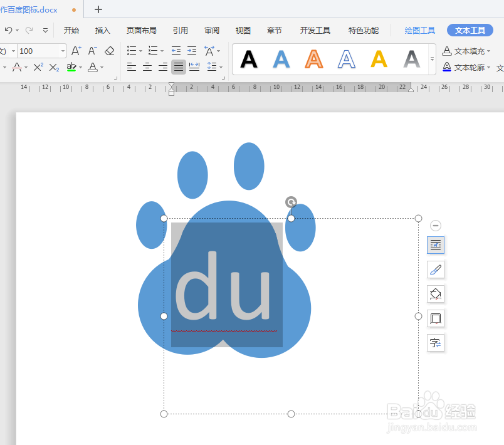504x445 pixels.
Task: Click the font color A icon
Action: tap(93, 67)
